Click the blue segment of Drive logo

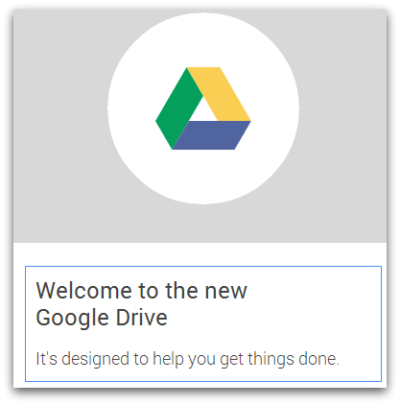coord(213,135)
